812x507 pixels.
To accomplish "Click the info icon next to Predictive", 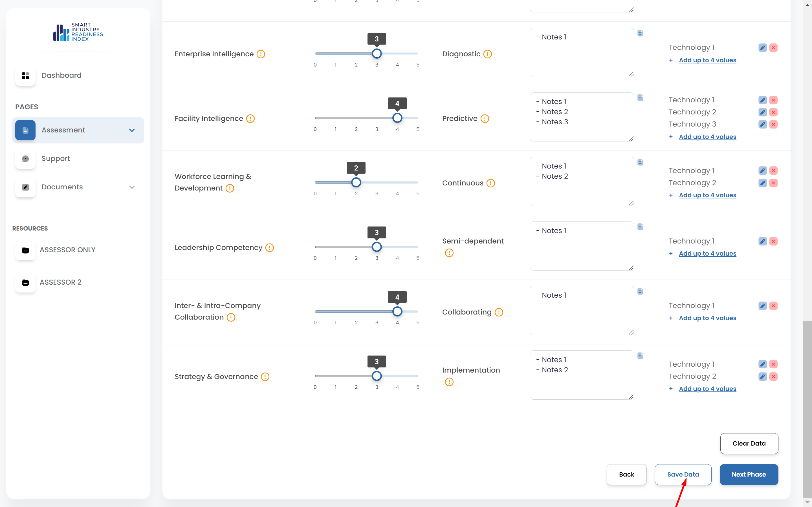I will (485, 119).
